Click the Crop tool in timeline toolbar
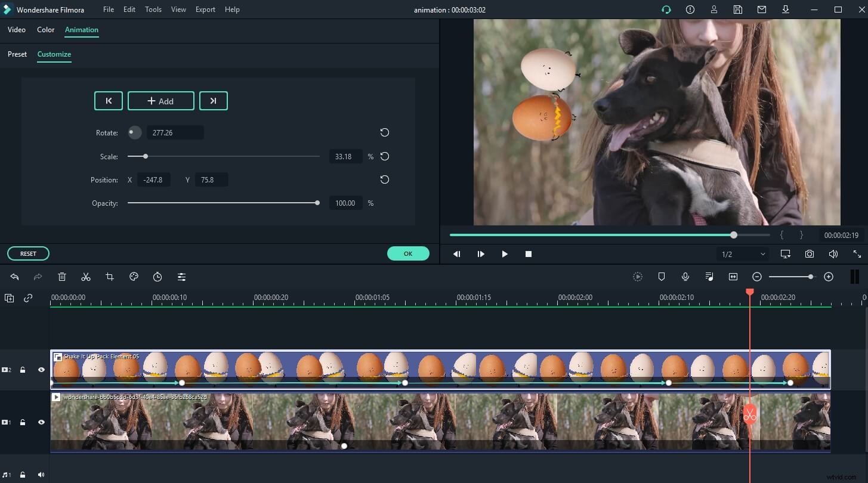The height and width of the screenshot is (483, 868). point(109,276)
